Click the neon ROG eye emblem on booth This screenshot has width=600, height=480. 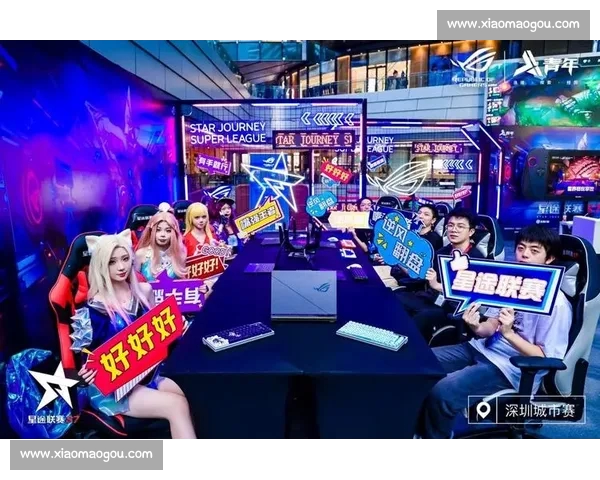click(397, 178)
